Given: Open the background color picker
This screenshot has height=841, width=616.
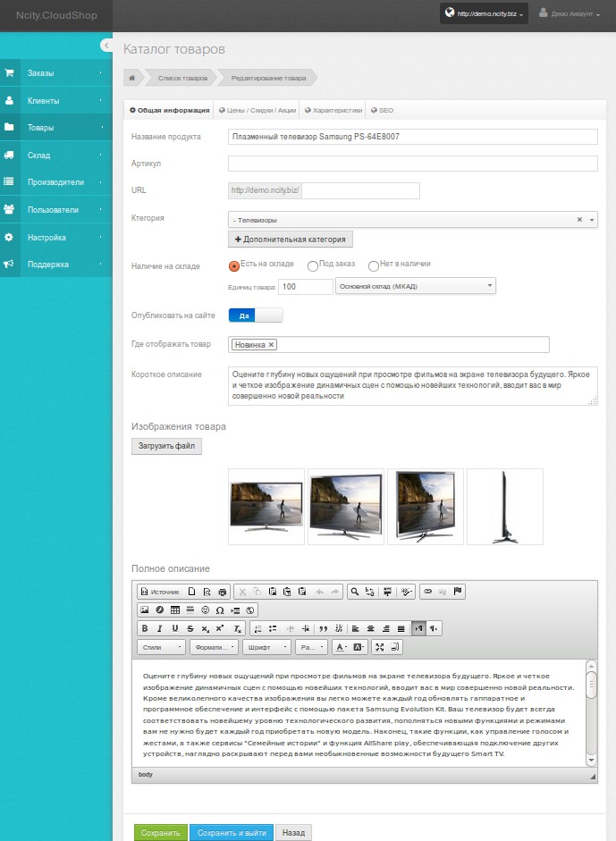Looking at the screenshot, I should [x=359, y=647].
